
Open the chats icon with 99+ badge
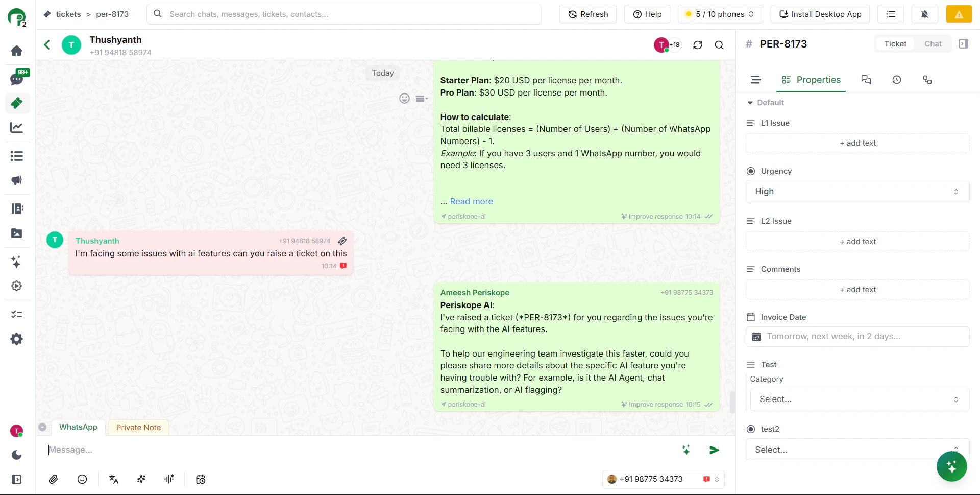tap(17, 79)
